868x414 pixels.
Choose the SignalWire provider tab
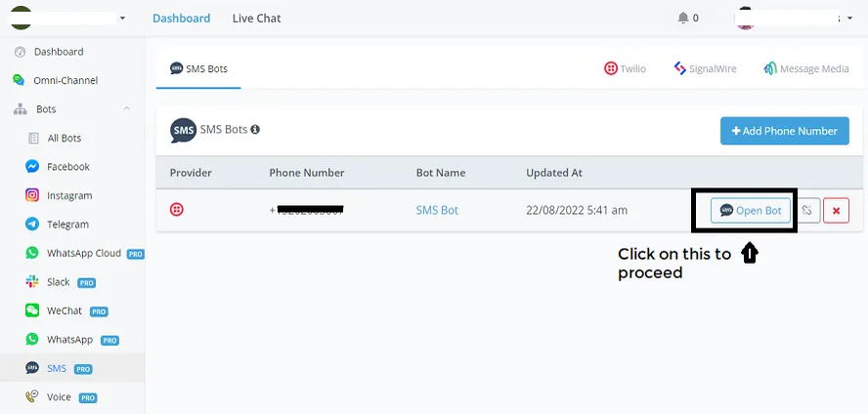[x=705, y=69]
